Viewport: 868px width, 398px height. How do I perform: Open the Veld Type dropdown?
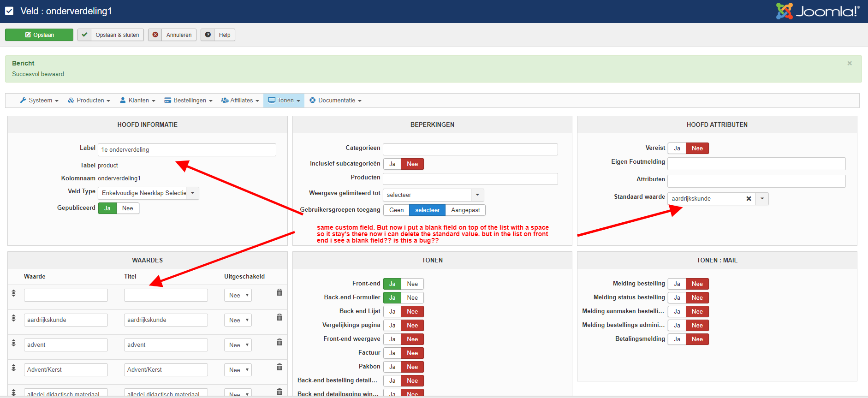coord(149,193)
